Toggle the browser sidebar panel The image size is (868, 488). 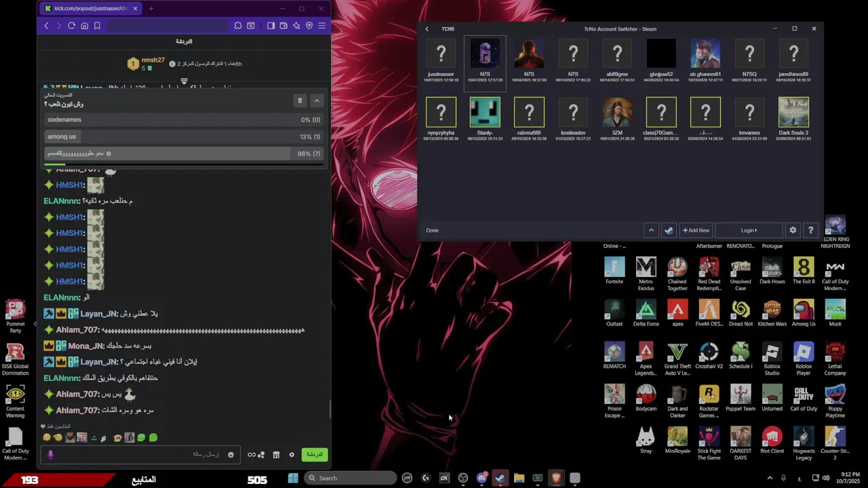pos(271,26)
